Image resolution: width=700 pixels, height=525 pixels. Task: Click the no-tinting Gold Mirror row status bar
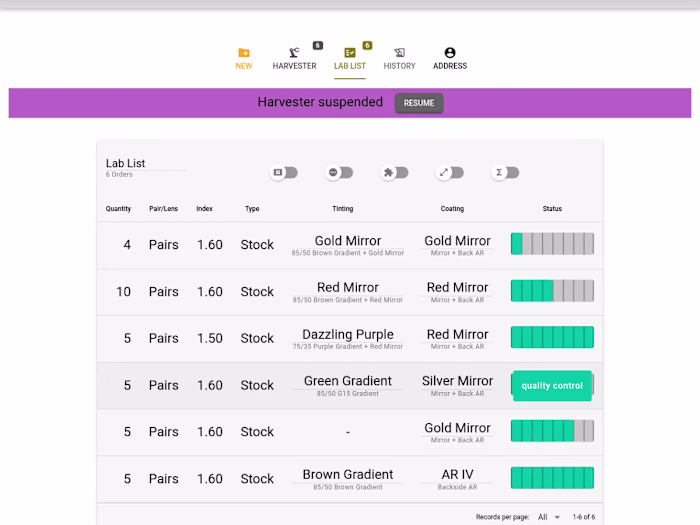[x=552, y=431]
